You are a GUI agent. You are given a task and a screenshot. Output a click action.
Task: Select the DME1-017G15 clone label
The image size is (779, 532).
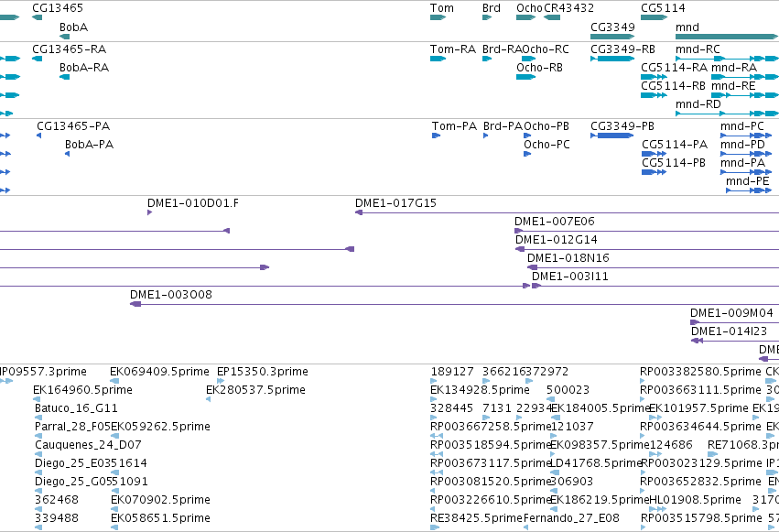pyautogui.click(x=396, y=203)
